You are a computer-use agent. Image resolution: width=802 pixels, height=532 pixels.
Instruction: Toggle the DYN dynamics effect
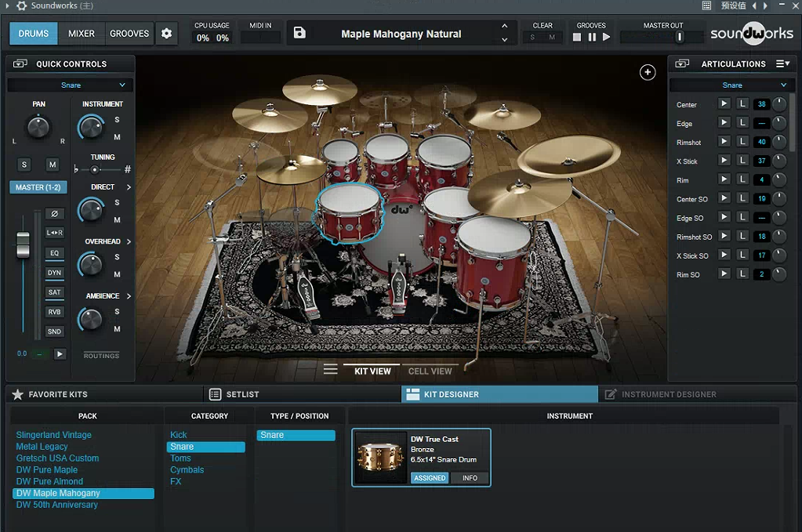(x=54, y=273)
